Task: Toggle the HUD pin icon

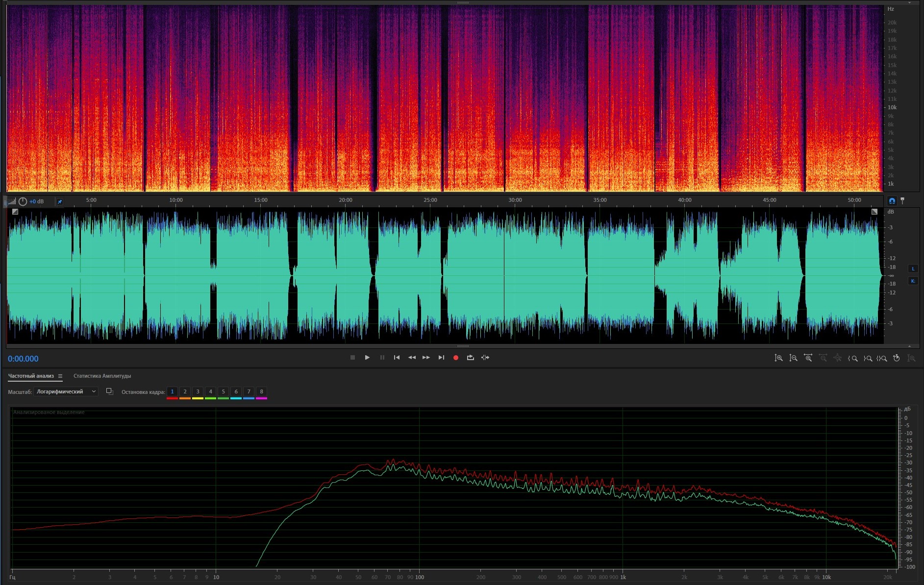Action: coord(60,201)
